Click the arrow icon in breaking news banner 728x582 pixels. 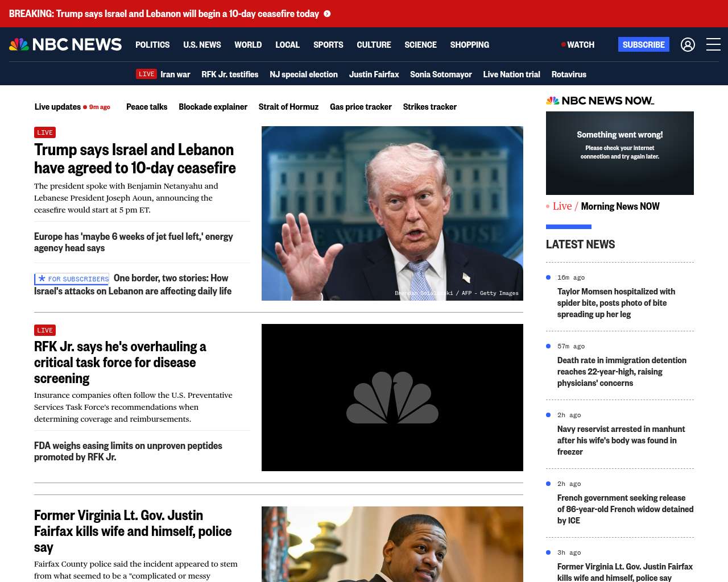tap(327, 14)
